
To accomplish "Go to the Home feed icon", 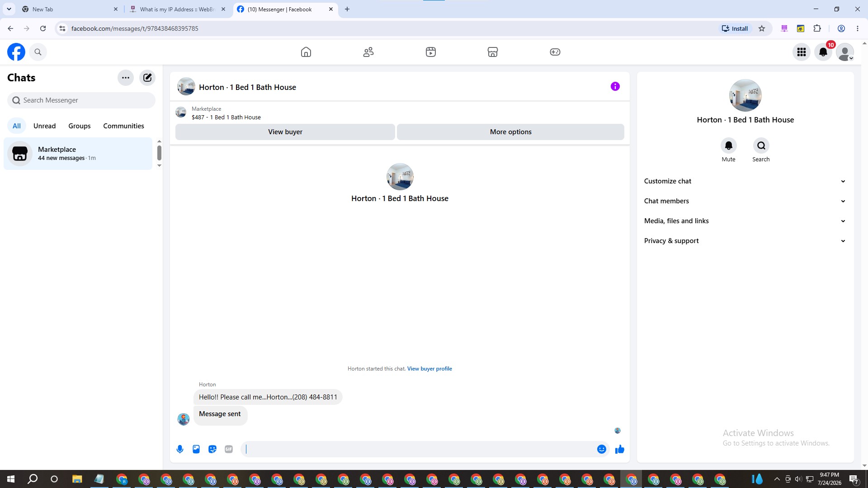I will [306, 52].
